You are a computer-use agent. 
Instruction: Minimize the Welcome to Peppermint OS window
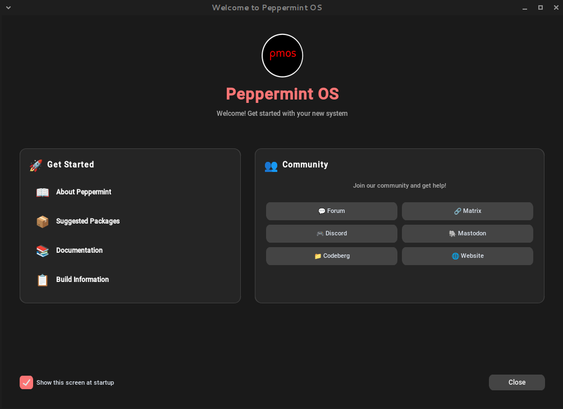525,8
